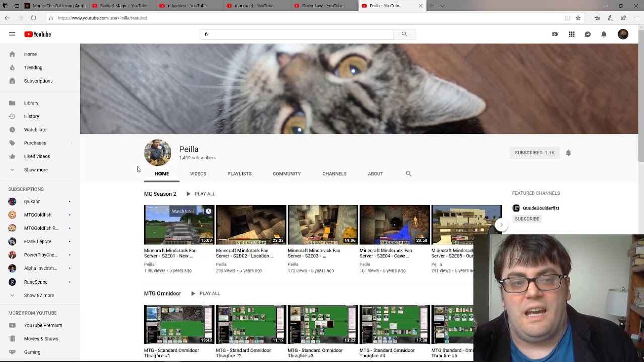Open the YouTube guide hamburger menu
This screenshot has height=362, width=644.
pos(12,34)
